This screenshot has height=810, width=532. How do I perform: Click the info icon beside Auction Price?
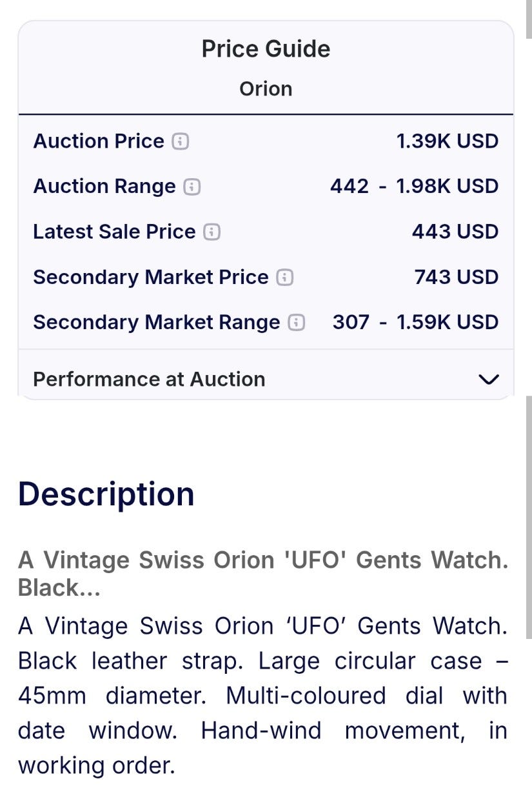pyautogui.click(x=181, y=141)
